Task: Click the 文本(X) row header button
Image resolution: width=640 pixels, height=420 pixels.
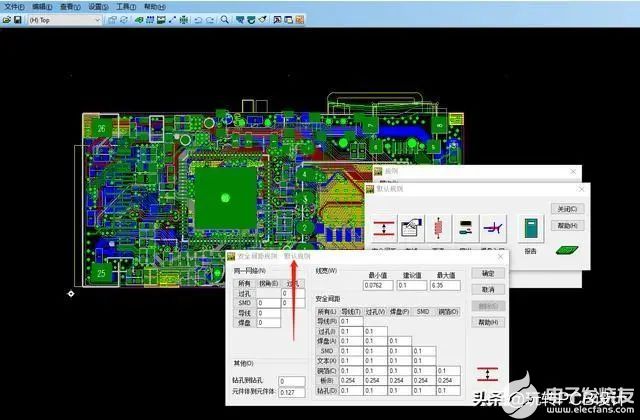Action: click(327, 361)
